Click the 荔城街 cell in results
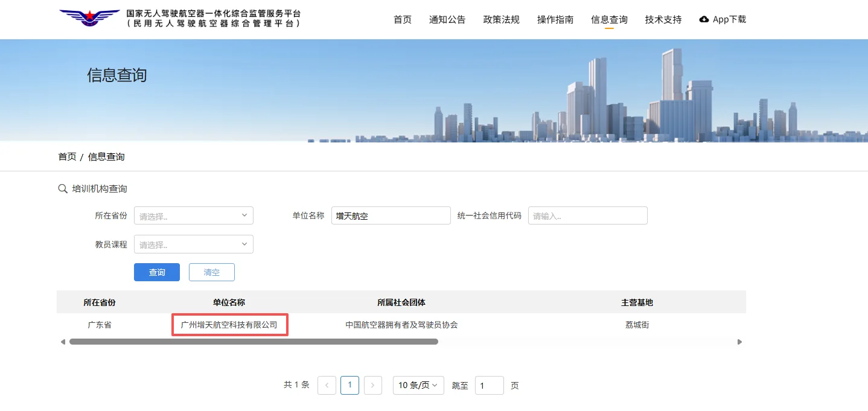868x411 pixels. (637, 325)
